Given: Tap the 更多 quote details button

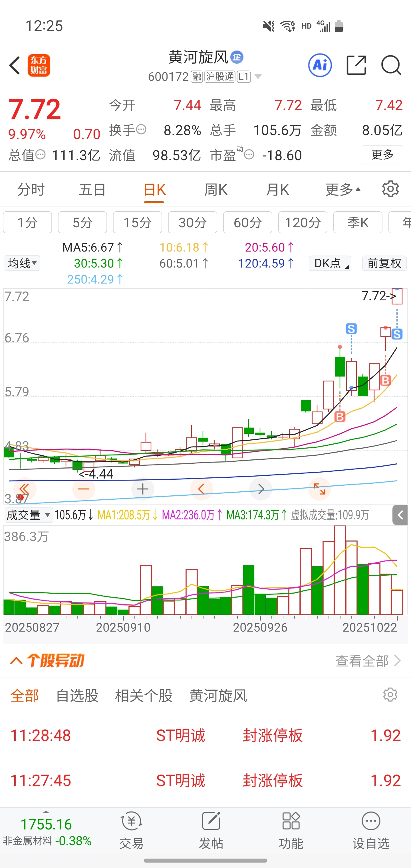Looking at the screenshot, I should [x=382, y=155].
